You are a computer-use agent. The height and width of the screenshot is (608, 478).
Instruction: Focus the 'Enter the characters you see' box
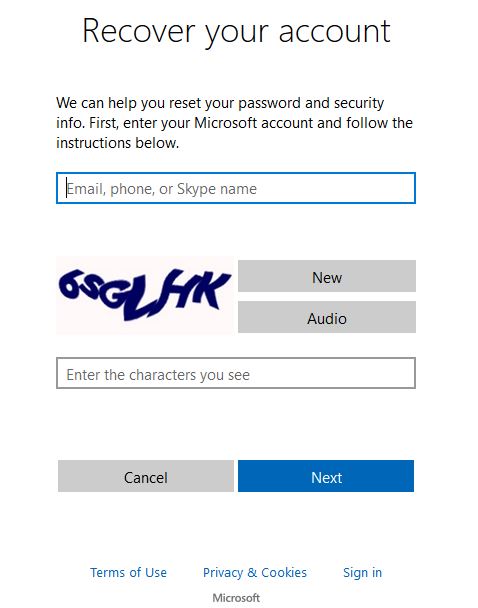(x=236, y=373)
